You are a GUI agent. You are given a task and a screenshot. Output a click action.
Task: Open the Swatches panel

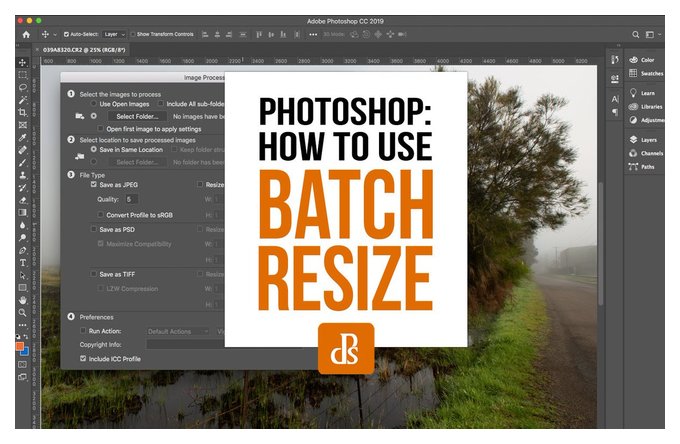pyautogui.click(x=646, y=73)
